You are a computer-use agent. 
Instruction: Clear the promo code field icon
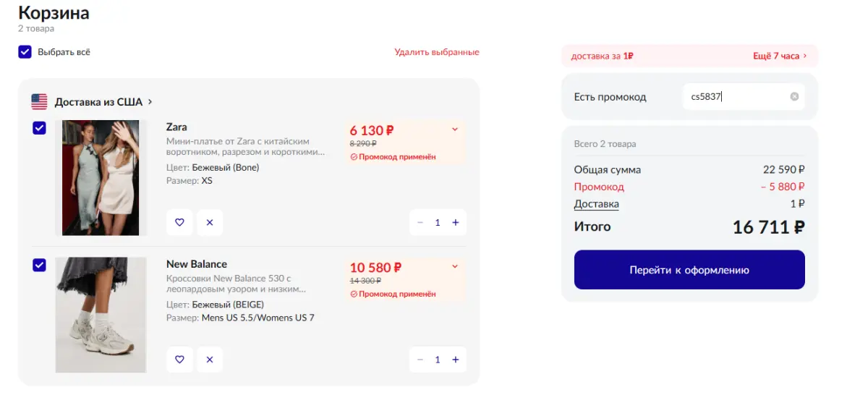tap(794, 96)
